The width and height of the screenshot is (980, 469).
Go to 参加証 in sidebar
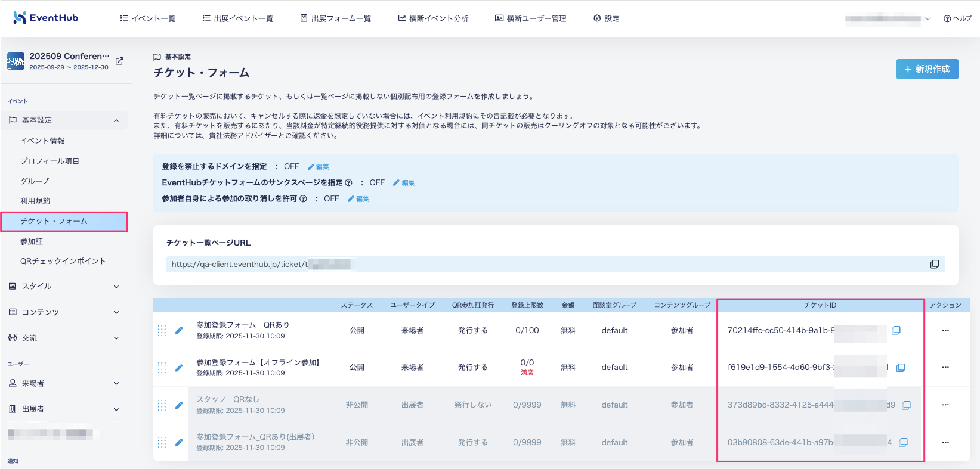click(x=32, y=242)
